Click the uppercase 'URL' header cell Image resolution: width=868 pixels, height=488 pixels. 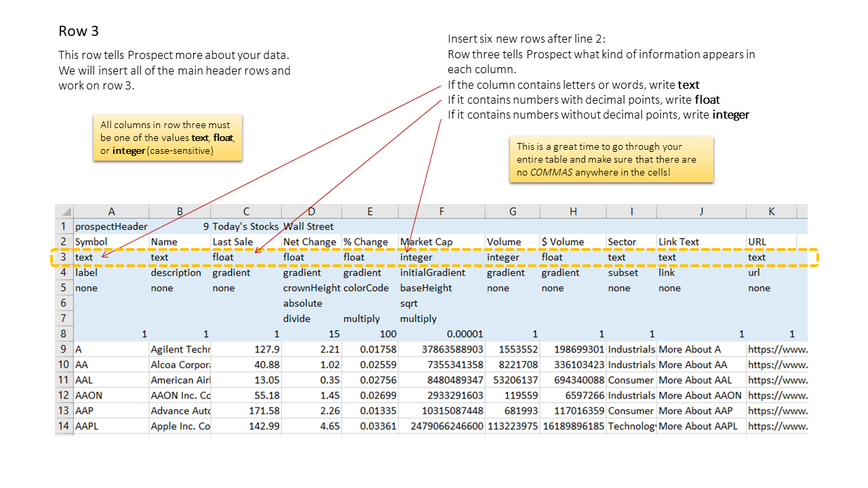click(x=772, y=242)
